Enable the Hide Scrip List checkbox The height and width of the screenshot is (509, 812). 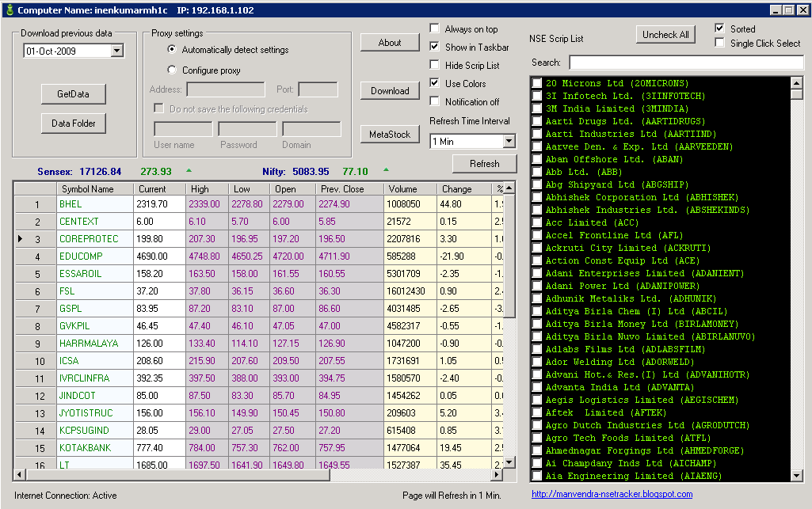point(434,65)
